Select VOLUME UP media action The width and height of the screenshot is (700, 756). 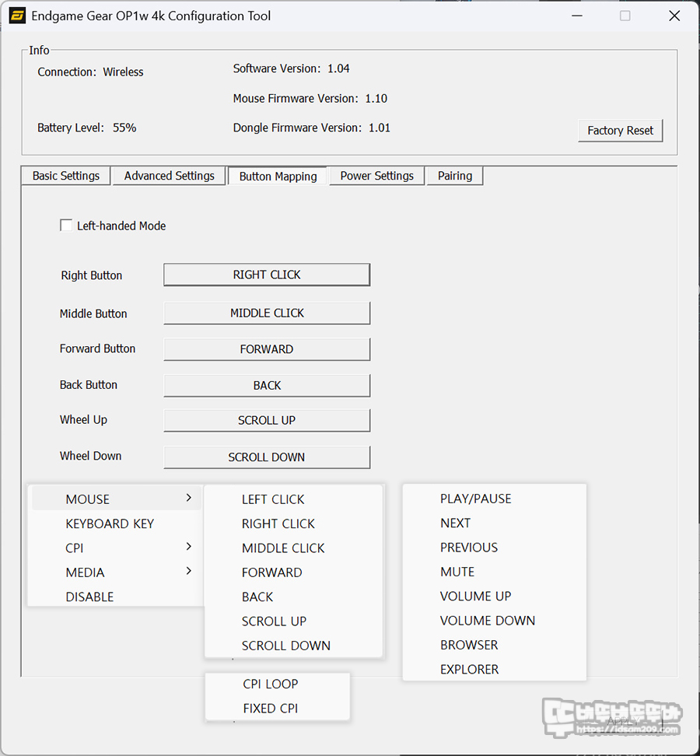pyautogui.click(x=494, y=597)
